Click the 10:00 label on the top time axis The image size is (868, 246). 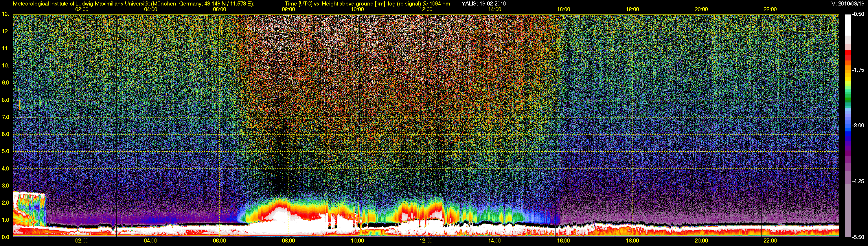[357, 10]
